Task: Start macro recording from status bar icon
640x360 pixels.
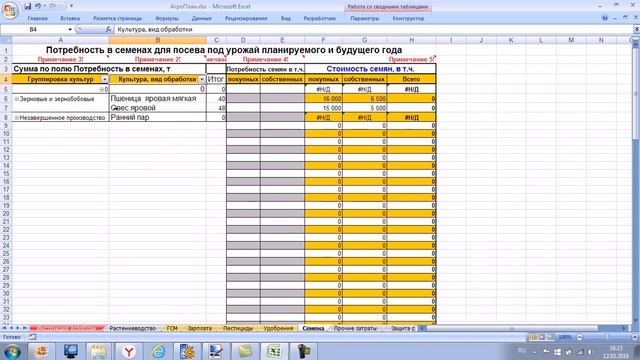Action: point(33,337)
